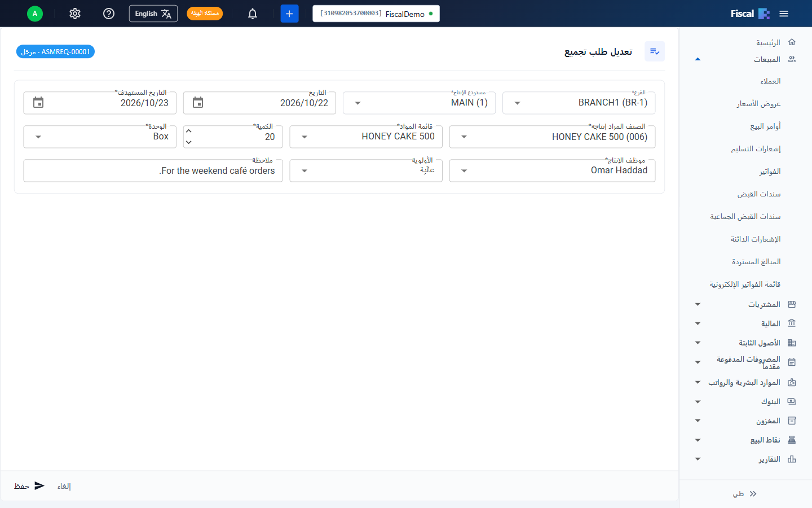The width and height of the screenshot is (812, 508).
Task: Click the إلغاء cancel button
Action: [64, 486]
